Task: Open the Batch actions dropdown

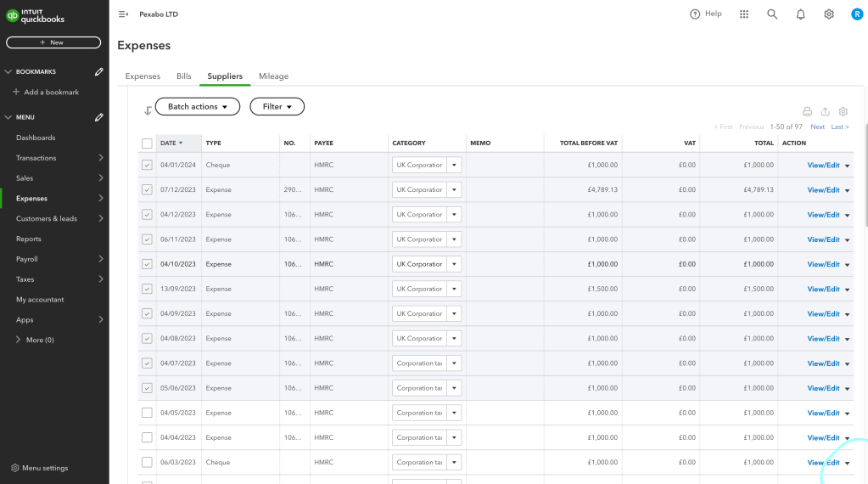Action: (198, 106)
